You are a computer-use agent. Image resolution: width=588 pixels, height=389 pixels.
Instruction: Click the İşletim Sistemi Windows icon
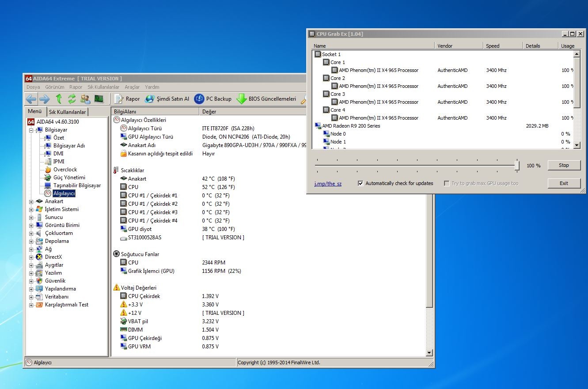point(39,209)
